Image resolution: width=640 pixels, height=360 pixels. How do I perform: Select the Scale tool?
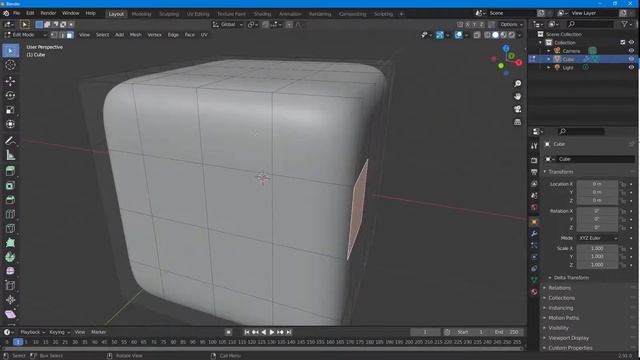tap(10, 110)
